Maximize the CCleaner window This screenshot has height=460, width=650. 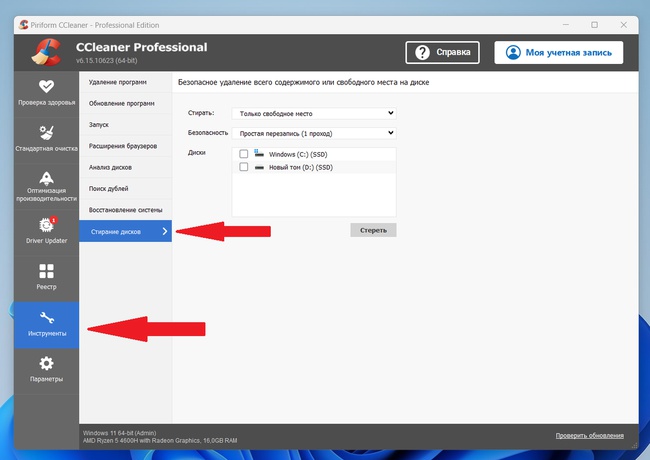pos(594,25)
